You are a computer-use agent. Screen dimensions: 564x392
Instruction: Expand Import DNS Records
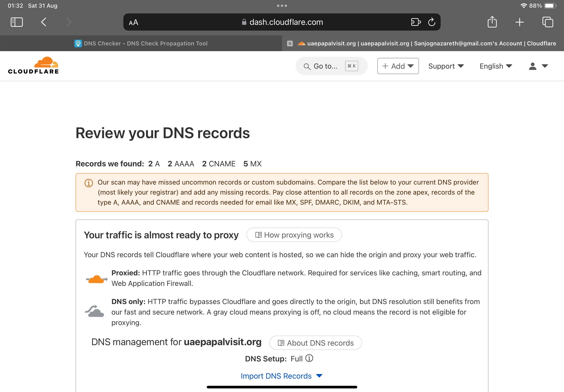tap(281, 376)
